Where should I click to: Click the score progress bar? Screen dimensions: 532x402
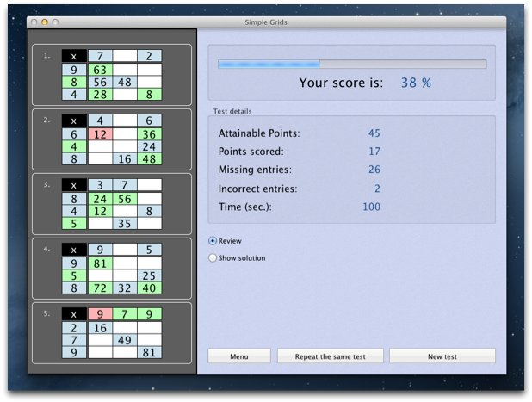(x=351, y=64)
